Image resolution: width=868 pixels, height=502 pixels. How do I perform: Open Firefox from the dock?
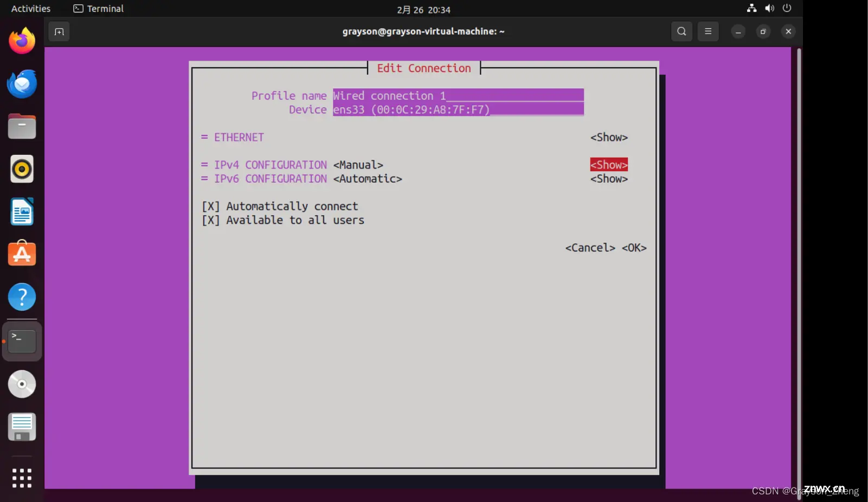coord(22,41)
